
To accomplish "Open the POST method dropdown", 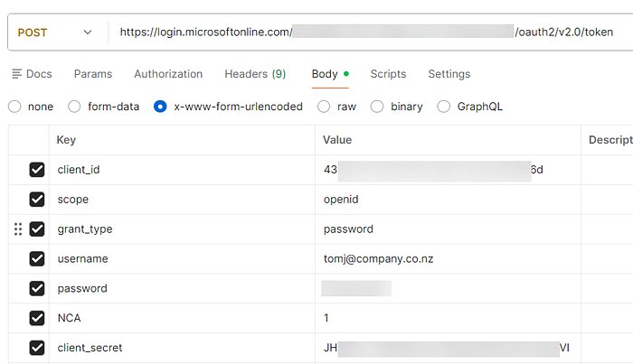I will (54, 33).
